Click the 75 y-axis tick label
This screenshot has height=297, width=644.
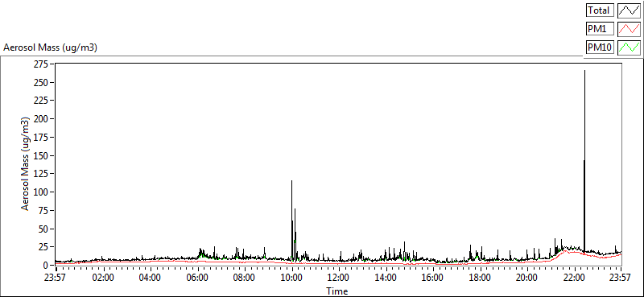click(x=43, y=210)
